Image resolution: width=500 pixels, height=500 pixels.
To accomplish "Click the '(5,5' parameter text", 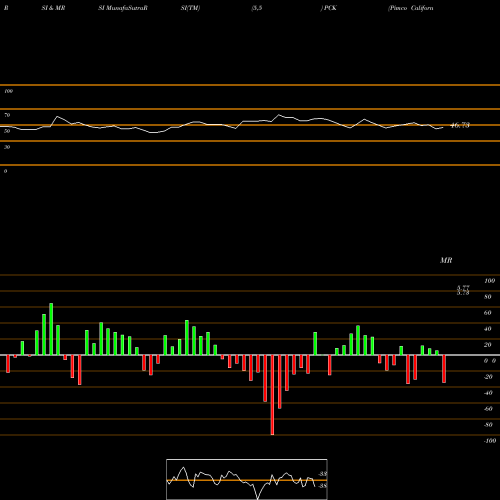I will click(257, 8).
